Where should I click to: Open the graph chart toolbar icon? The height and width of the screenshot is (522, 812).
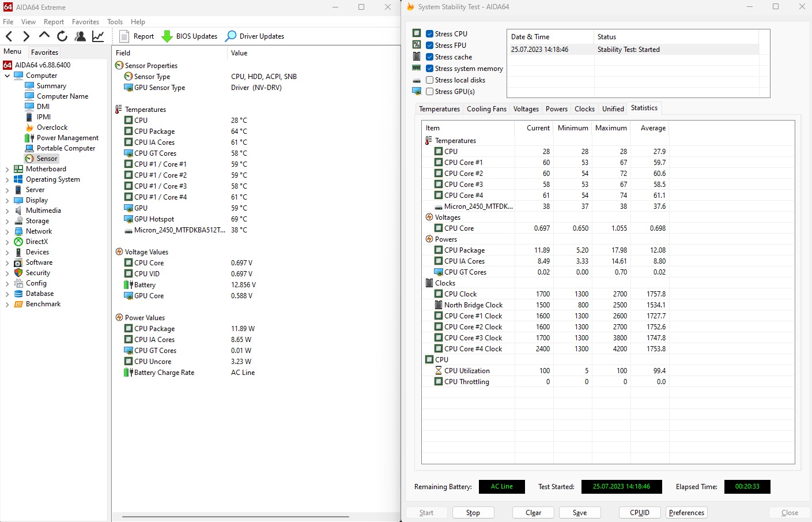coord(99,36)
